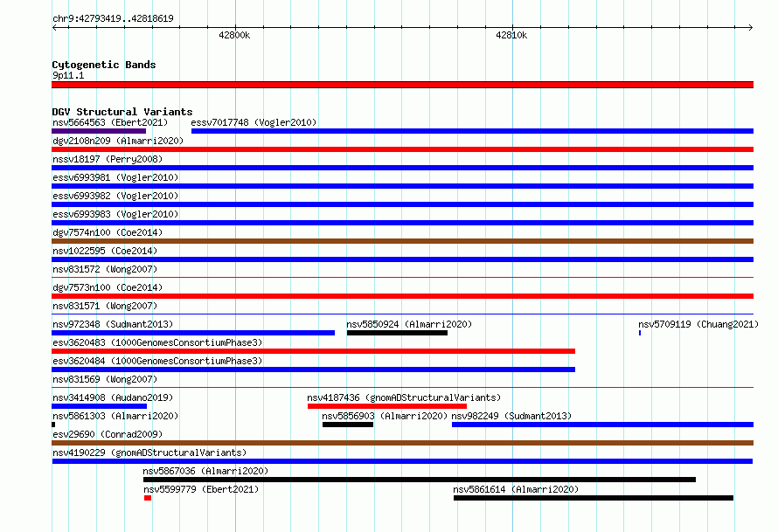Click the red 9p11.1 cytogenetic band

click(x=402, y=86)
